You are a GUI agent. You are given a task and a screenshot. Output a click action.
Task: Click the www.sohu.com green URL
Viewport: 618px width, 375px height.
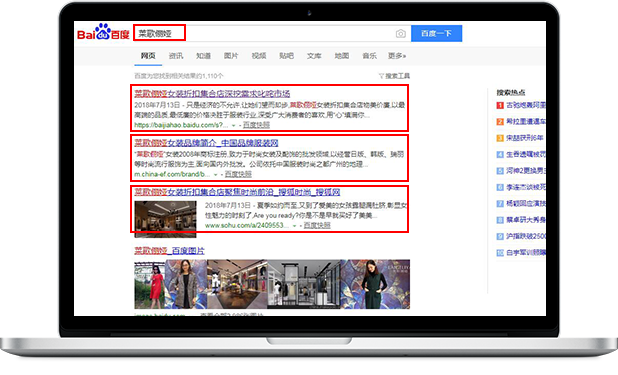(246, 226)
